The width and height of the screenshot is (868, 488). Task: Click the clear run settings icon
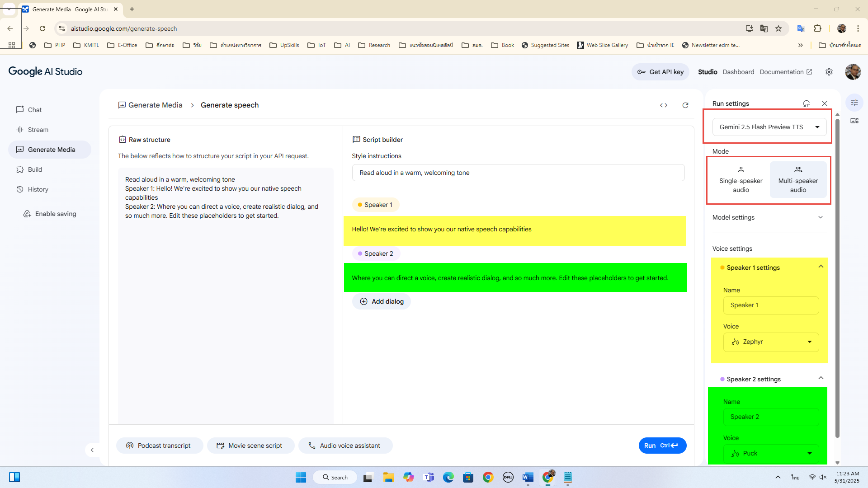tap(807, 103)
